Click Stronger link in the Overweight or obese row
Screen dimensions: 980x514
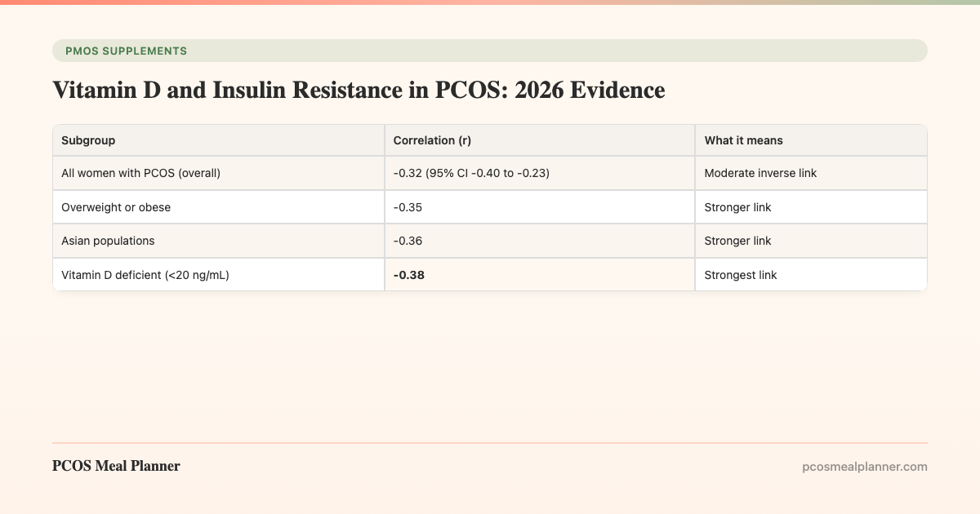coord(737,207)
